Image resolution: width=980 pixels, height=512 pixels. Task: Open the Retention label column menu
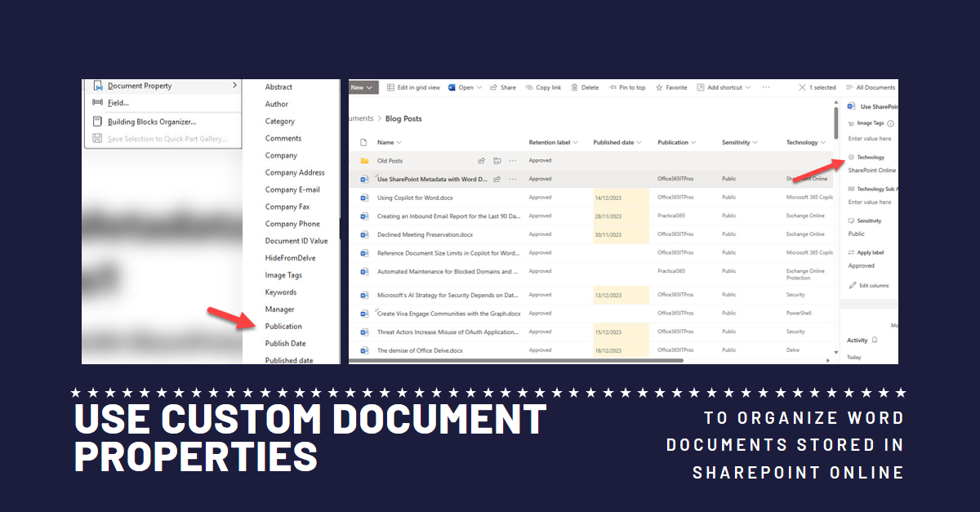(554, 143)
